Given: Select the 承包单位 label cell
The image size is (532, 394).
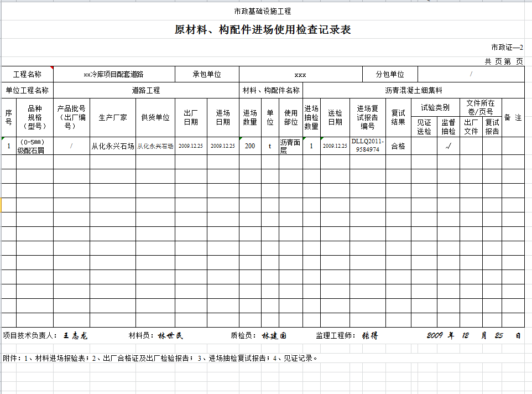Looking at the screenshot, I should click(x=207, y=74).
